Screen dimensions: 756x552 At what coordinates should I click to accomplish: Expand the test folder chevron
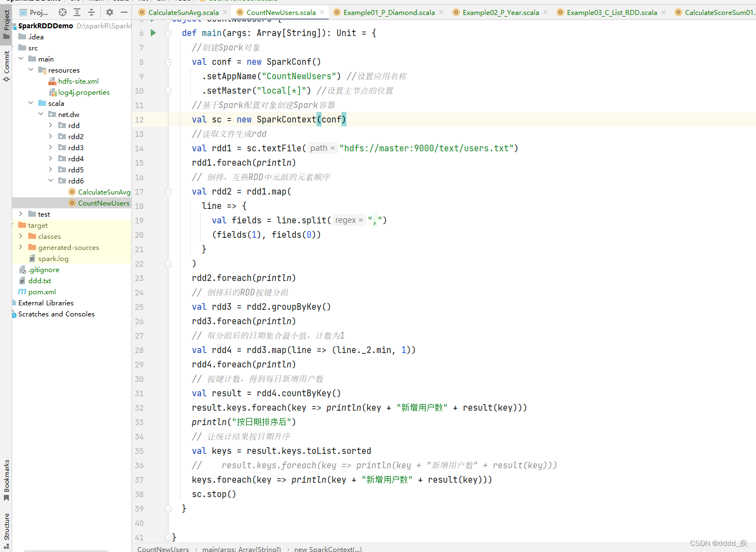[x=21, y=214]
